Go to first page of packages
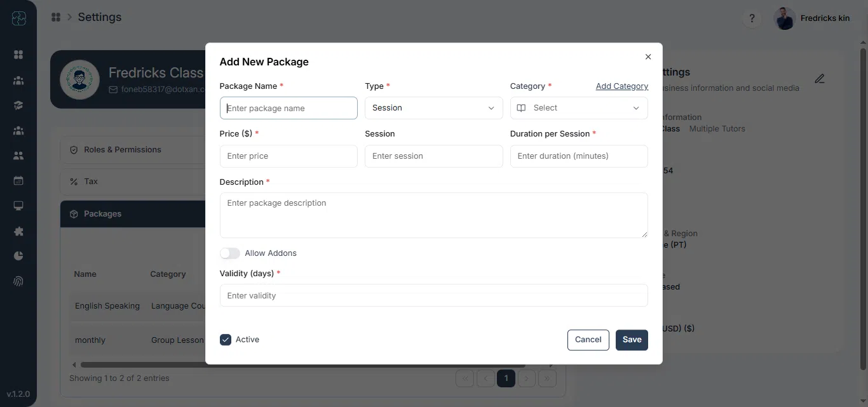Viewport: 868px width, 407px height. 465,378
